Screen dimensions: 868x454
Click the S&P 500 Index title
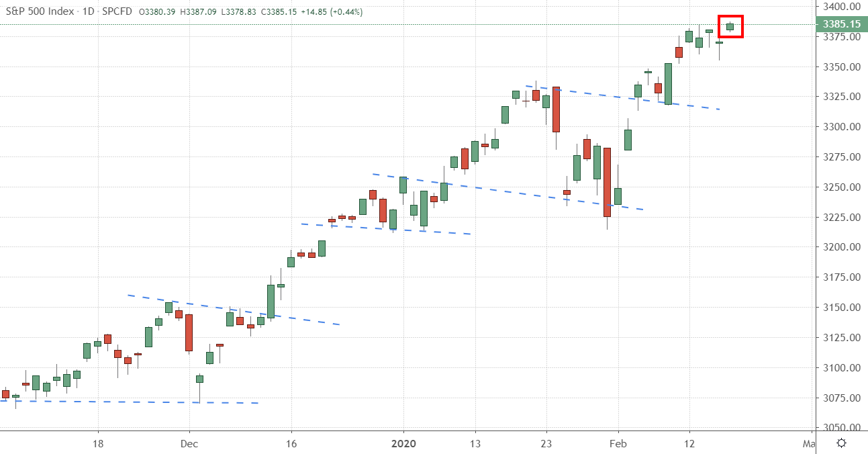point(39,12)
